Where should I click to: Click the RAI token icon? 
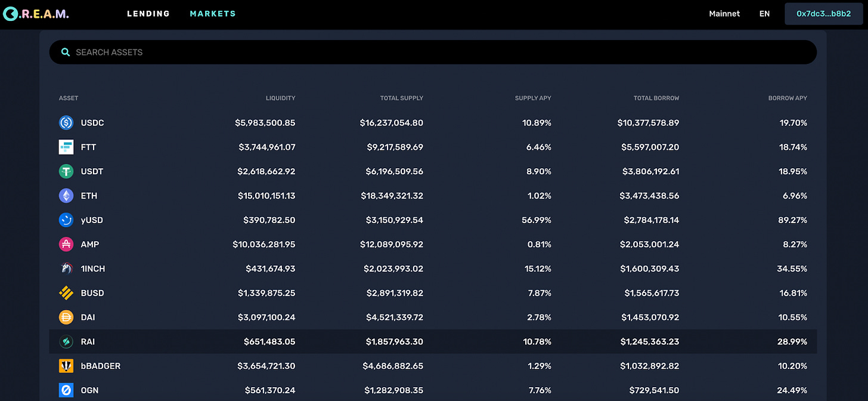pos(66,341)
